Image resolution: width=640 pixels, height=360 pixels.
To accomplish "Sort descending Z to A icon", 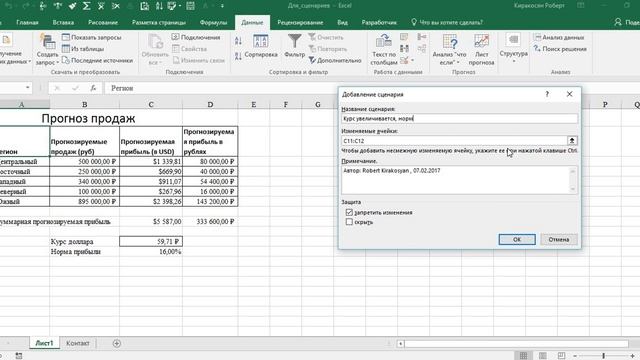I will click(x=238, y=56).
